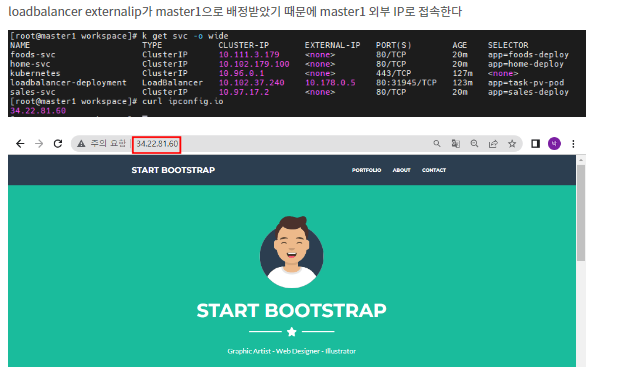The height and width of the screenshot is (387, 626).
Task: Click the page vertical scrollbar thumb
Action: coord(581,213)
